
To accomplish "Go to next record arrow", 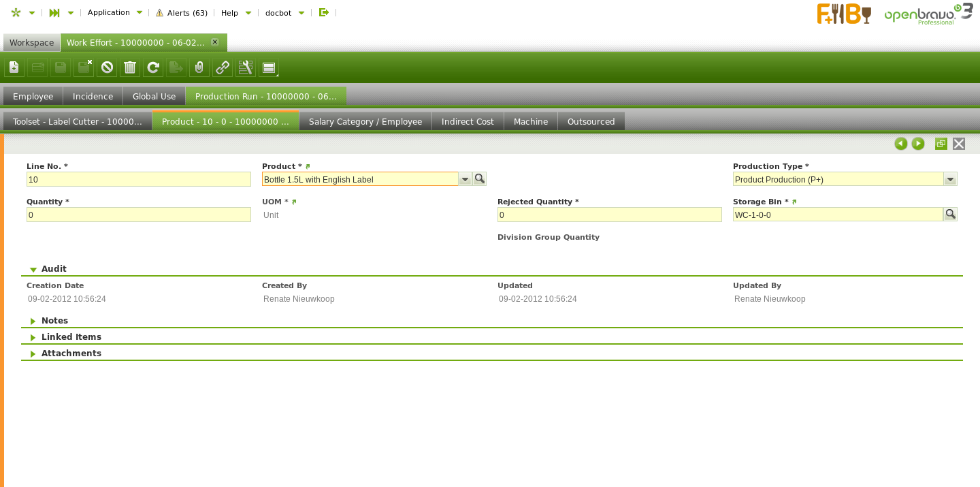I will [x=918, y=144].
